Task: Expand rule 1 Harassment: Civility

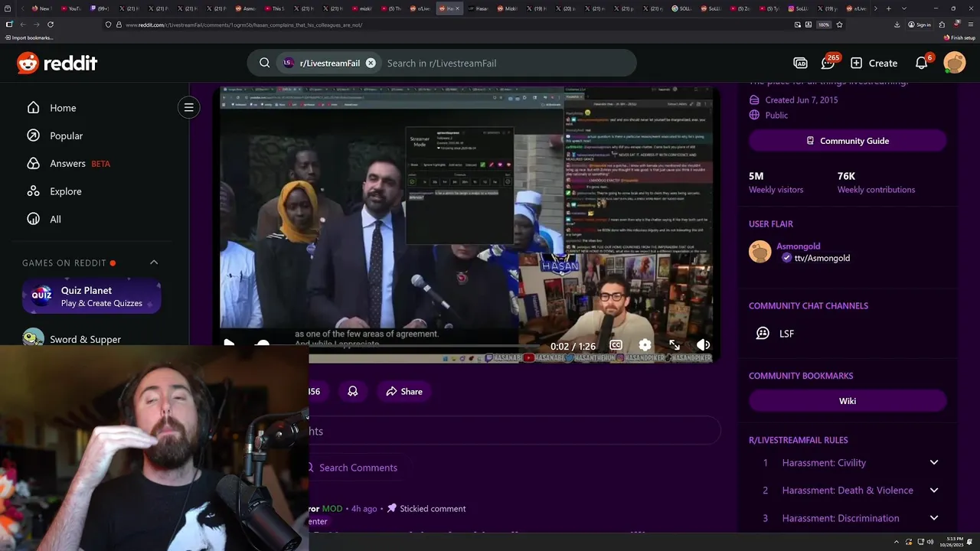Action: click(x=848, y=462)
